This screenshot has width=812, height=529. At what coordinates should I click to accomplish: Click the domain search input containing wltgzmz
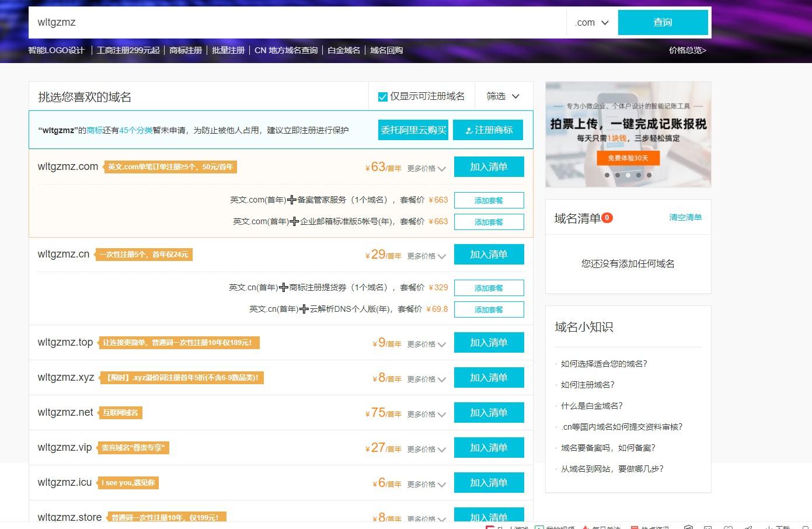pyautogui.click(x=297, y=22)
